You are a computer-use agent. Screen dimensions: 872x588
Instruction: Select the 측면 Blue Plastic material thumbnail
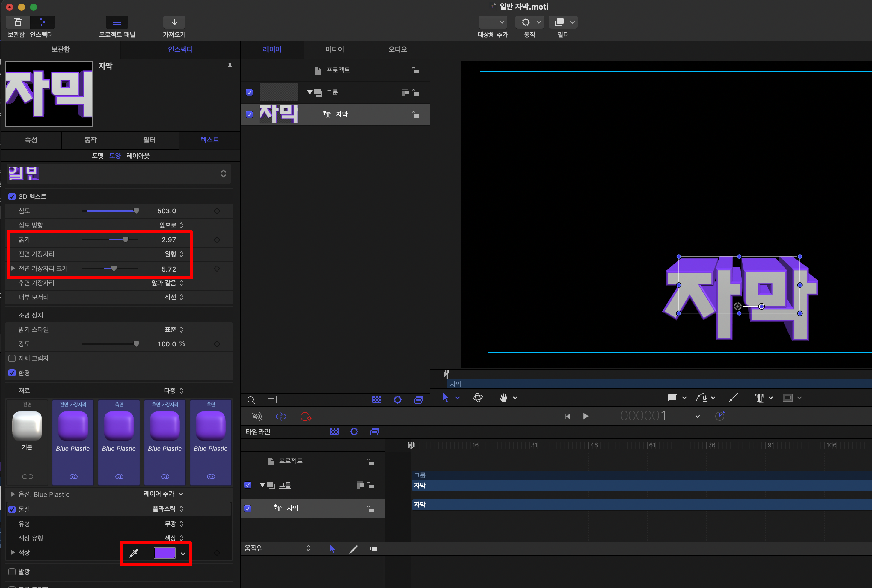tap(119, 426)
